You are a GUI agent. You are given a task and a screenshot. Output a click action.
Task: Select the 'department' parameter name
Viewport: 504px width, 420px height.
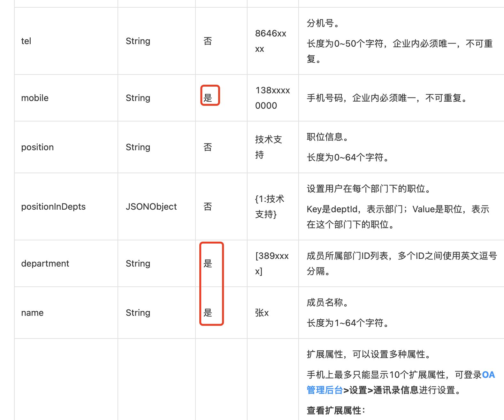click(45, 264)
